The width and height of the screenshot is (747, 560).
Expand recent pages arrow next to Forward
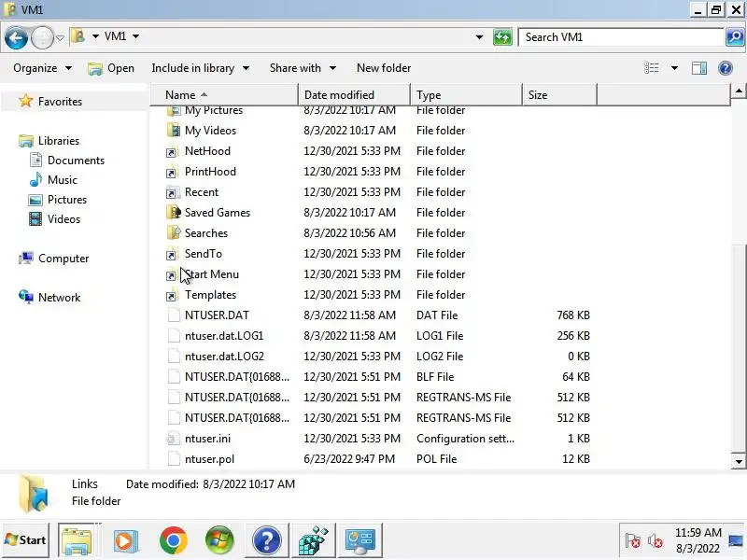60,37
